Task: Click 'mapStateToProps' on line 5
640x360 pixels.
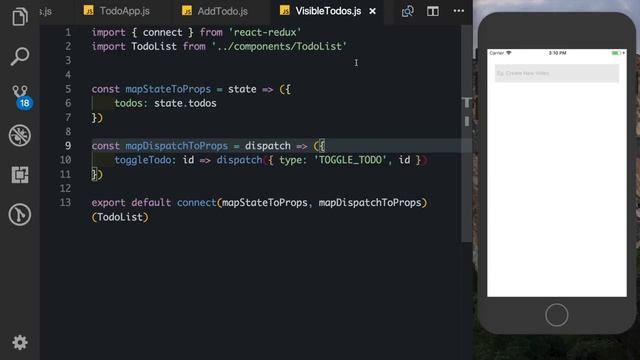Action: [168, 89]
